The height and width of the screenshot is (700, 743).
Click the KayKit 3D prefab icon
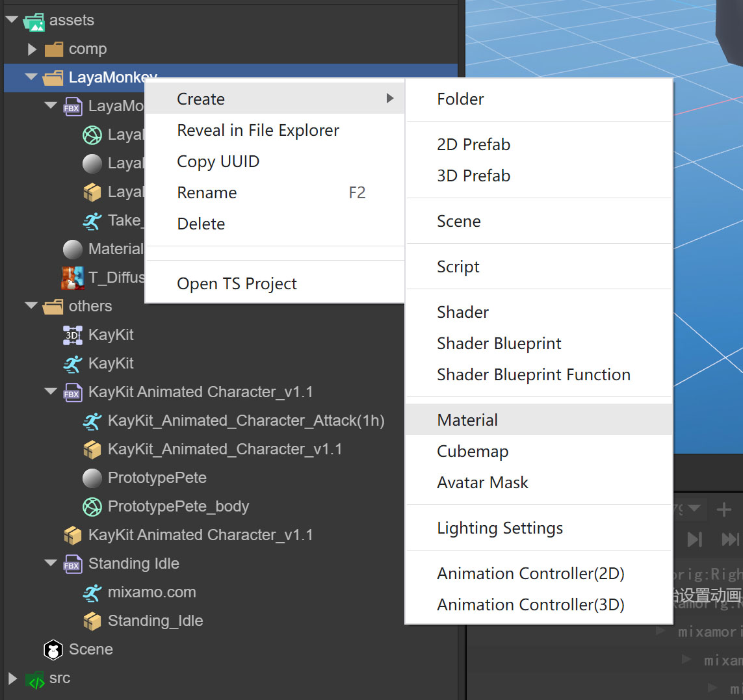(72, 335)
